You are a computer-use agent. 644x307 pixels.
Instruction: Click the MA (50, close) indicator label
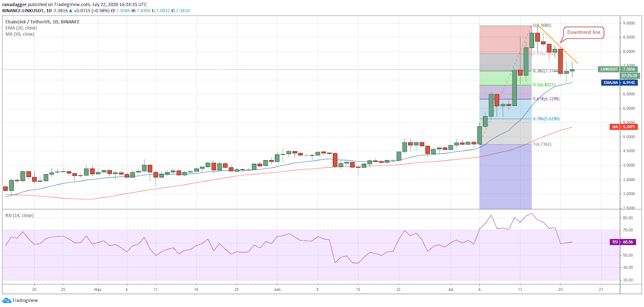click(x=20, y=34)
